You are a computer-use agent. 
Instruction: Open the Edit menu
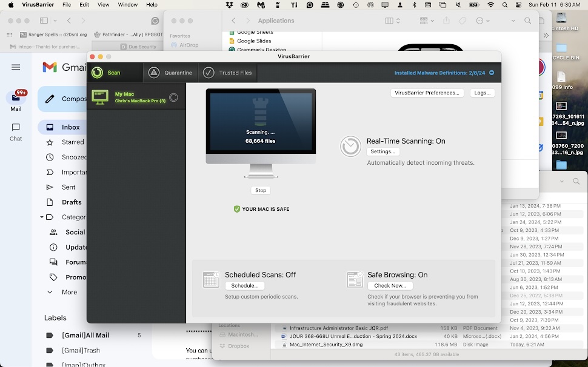(84, 4)
